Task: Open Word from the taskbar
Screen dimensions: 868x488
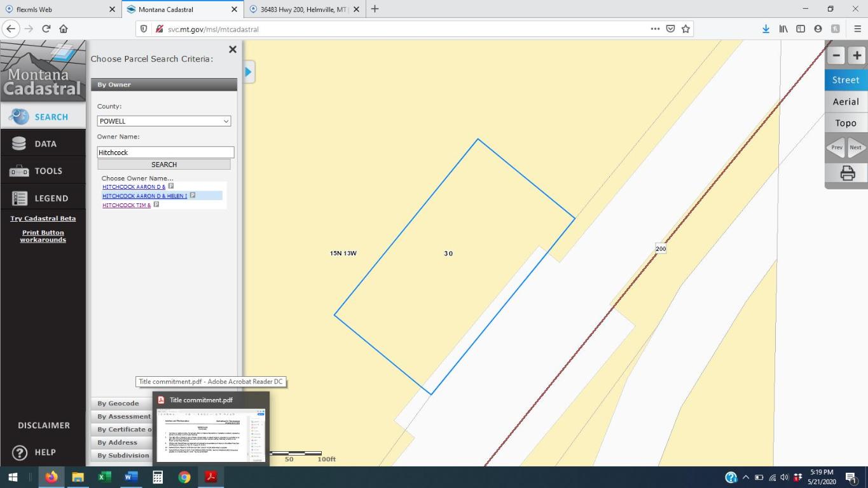Action: pos(131,477)
